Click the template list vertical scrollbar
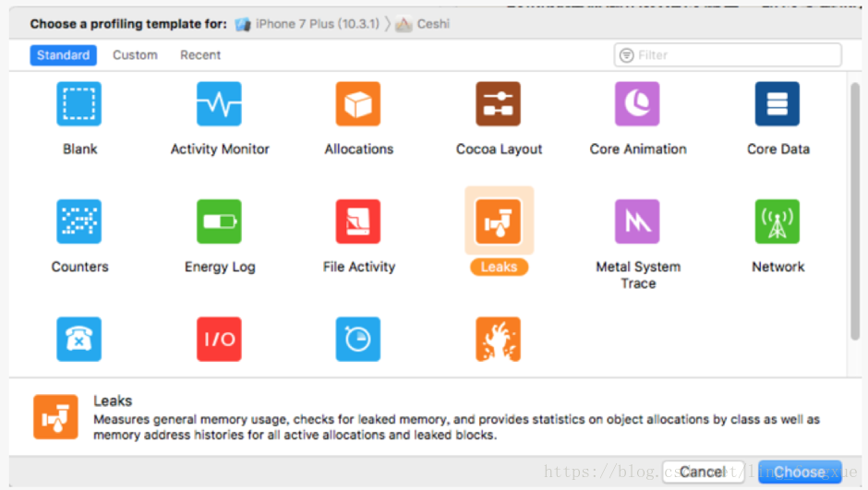The width and height of the screenshot is (868, 490). pyautogui.click(x=855, y=211)
